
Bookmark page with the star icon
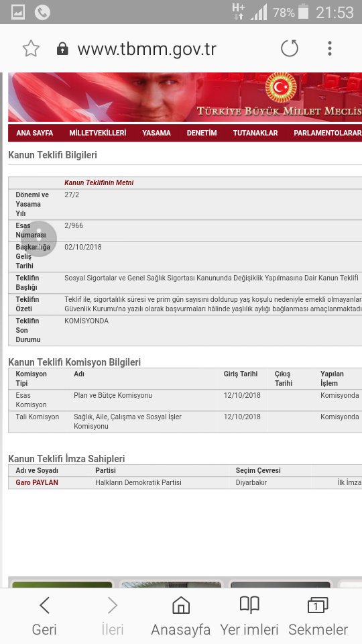pos(31,49)
